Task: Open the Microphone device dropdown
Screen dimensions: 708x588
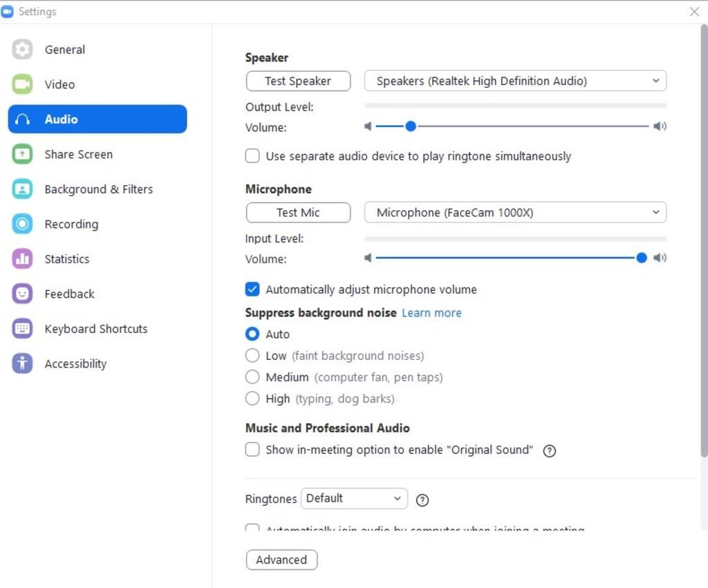Action: (515, 213)
